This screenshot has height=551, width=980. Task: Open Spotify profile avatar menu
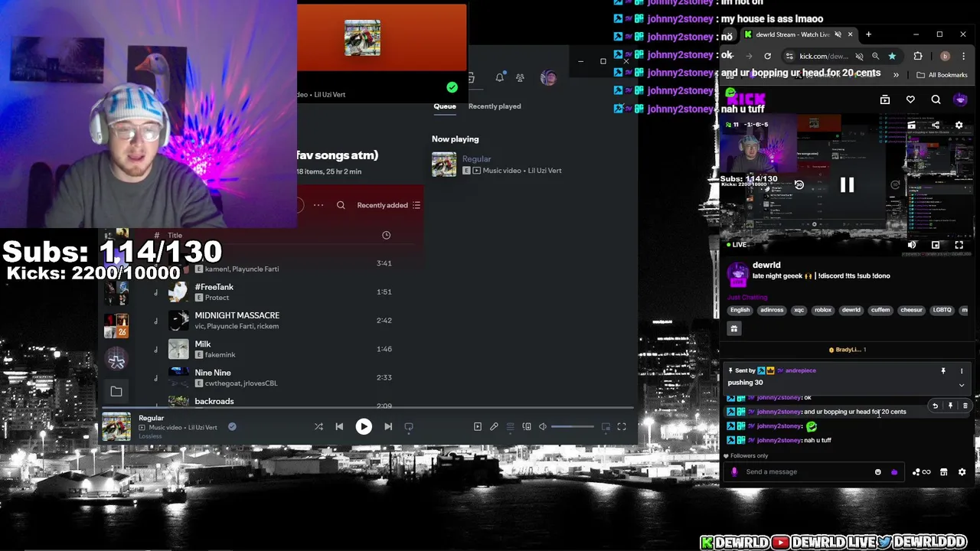coord(548,77)
